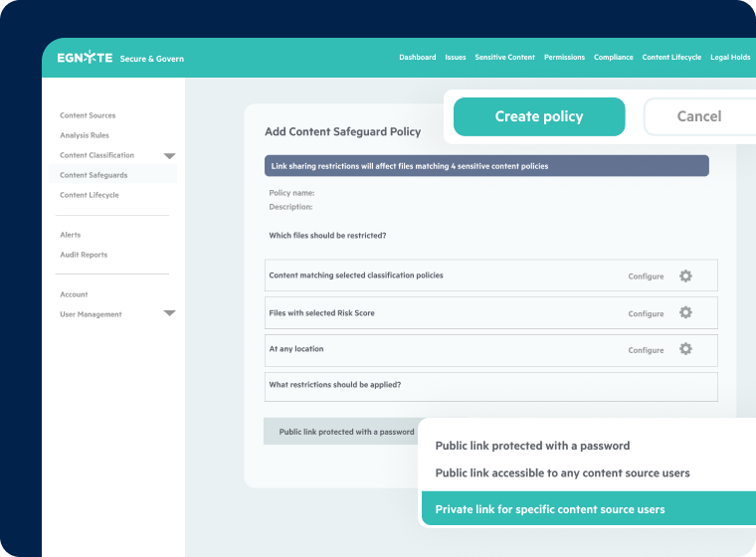The height and width of the screenshot is (557, 756).
Task: Click the Egnyte logo in header
Action: pos(85,58)
